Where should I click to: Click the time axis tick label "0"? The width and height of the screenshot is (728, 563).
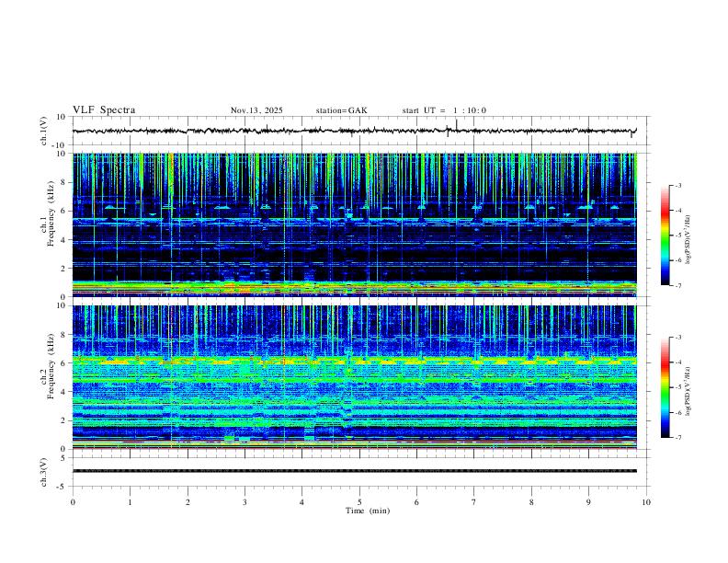pos(73,502)
